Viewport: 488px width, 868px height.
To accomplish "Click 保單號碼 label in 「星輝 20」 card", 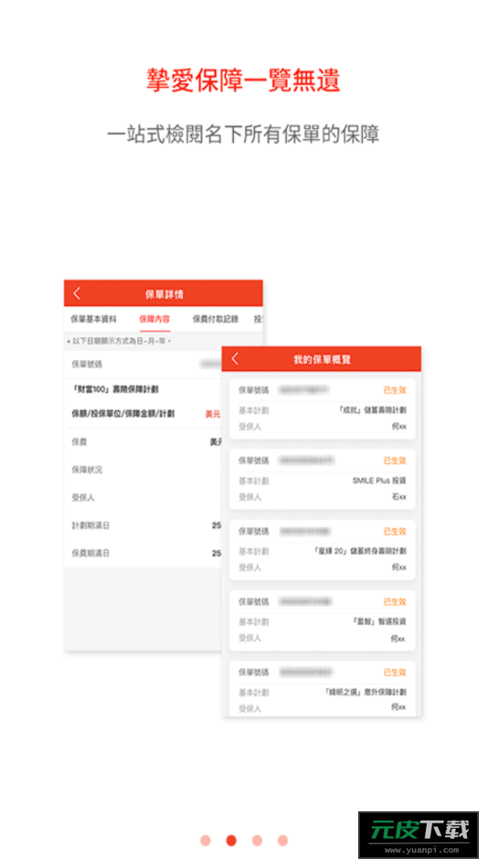I will [254, 532].
